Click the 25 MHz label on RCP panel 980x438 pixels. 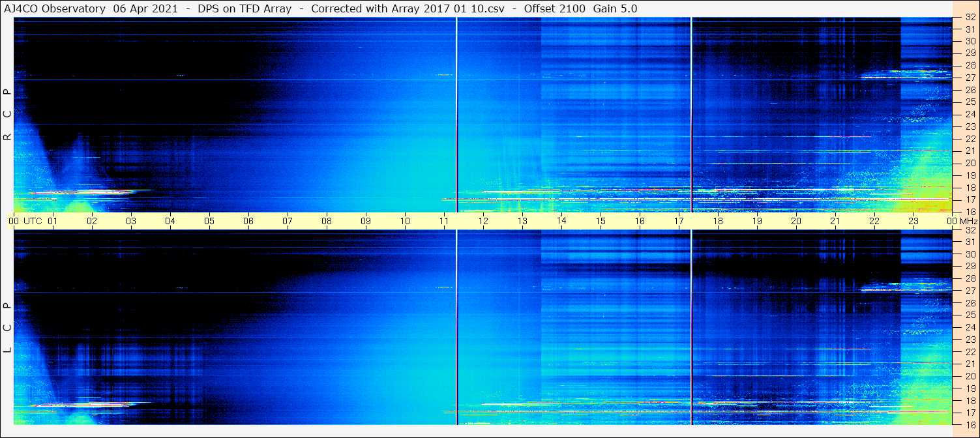(970, 102)
